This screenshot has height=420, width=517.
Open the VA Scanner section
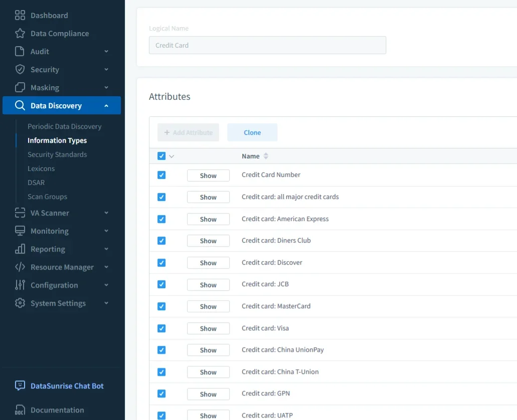[x=20, y=213]
